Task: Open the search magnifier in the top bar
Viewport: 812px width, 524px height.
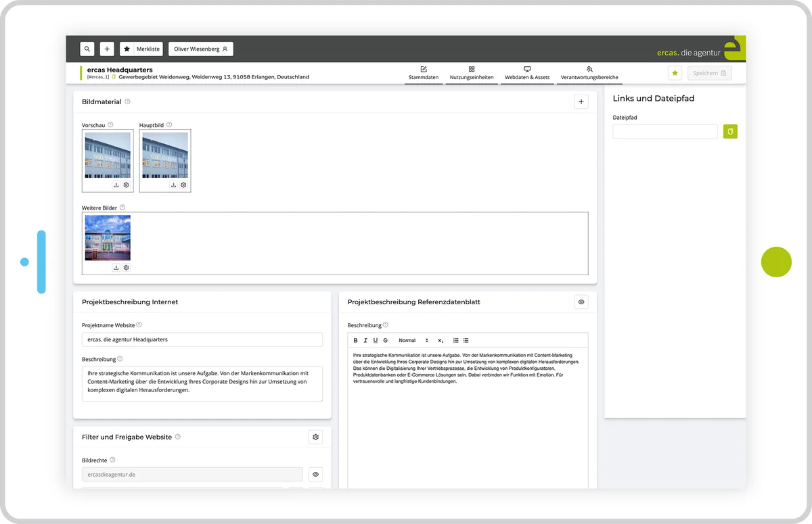Action: [87, 48]
